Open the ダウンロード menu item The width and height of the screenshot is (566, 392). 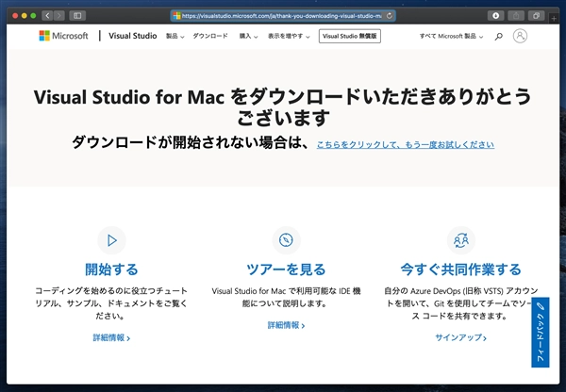point(210,36)
